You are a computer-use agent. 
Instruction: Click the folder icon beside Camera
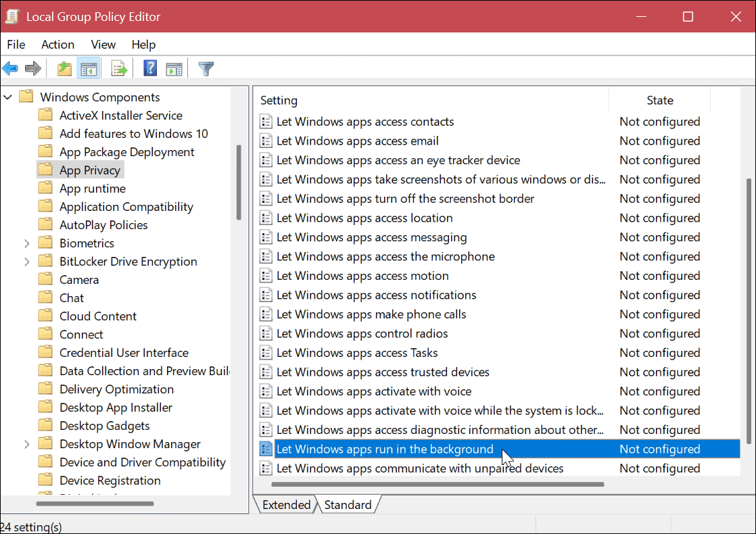(x=45, y=279)
